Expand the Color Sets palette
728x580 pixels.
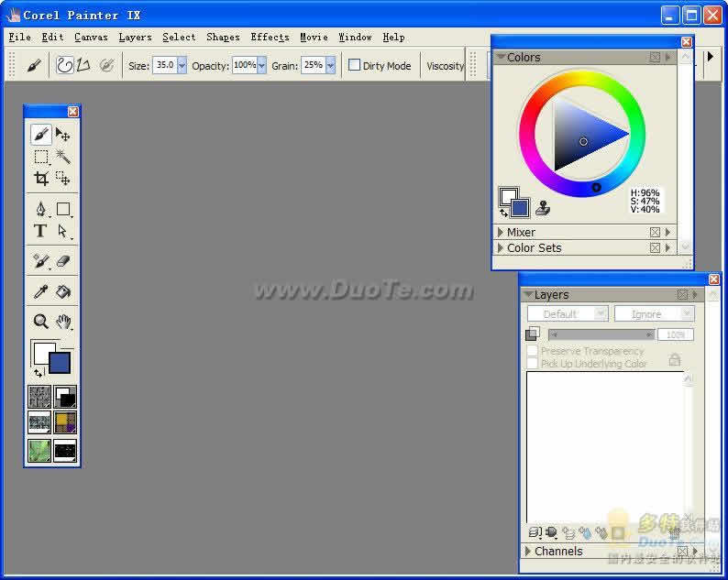tap(500, 247)
